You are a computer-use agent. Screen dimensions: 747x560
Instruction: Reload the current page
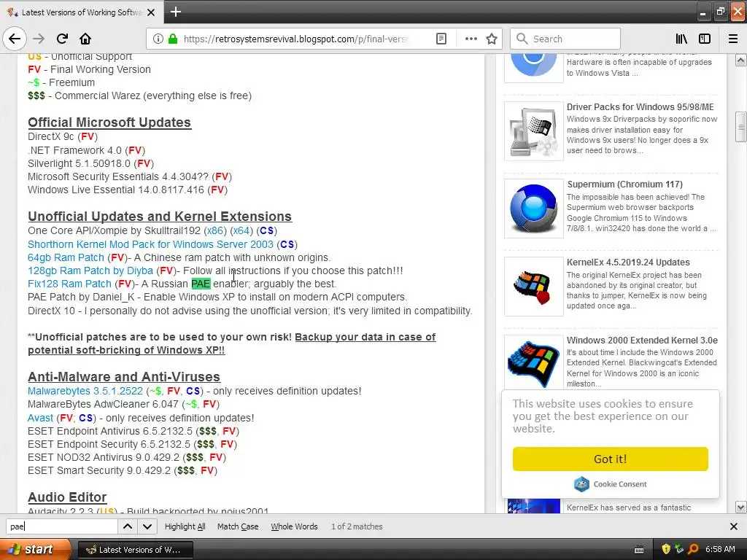point(62,39)
